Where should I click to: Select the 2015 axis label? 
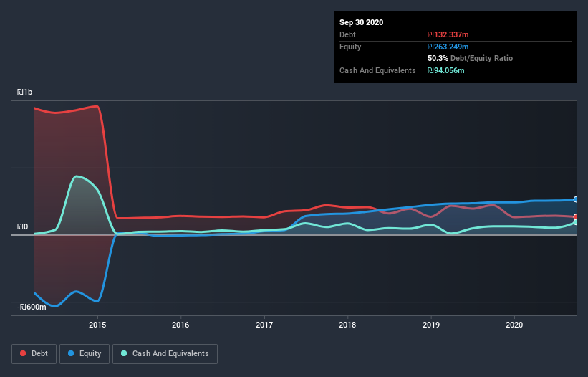[x=97, y=325]
